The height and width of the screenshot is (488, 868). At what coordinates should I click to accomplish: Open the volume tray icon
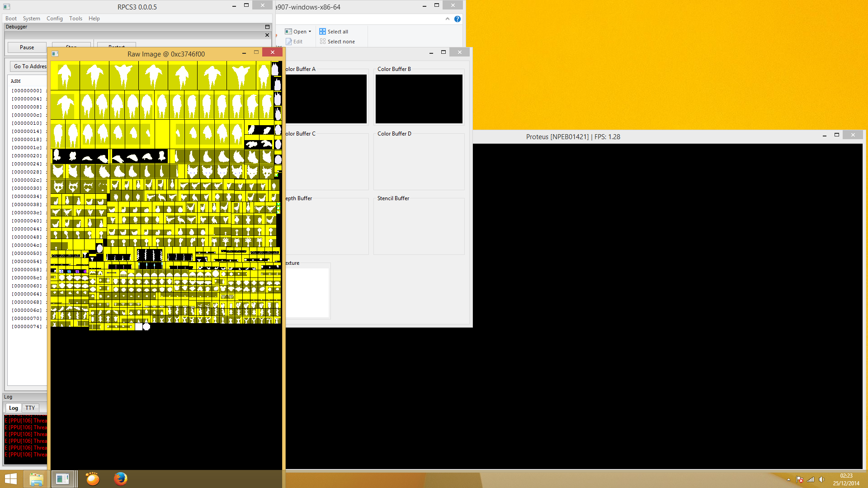(821, 480)
